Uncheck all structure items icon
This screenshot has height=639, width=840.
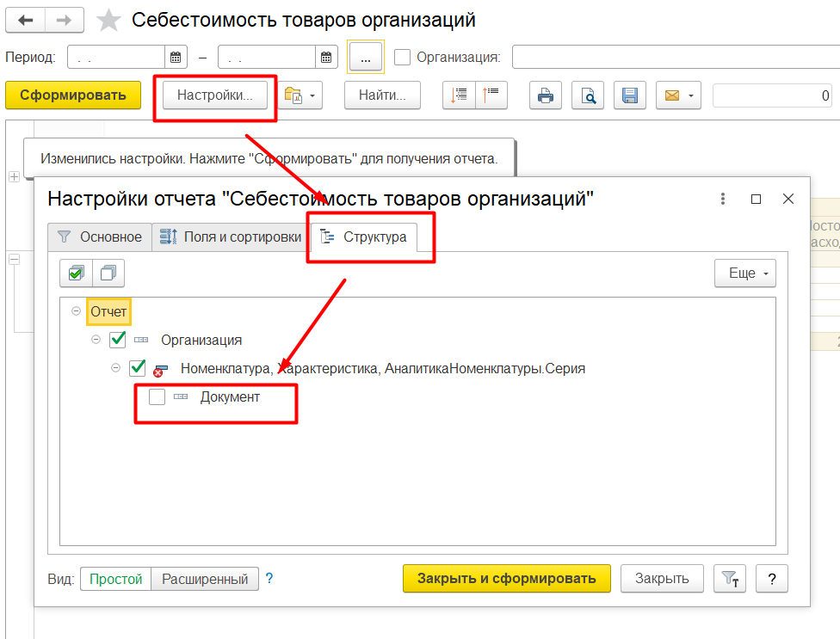(108, 273)
